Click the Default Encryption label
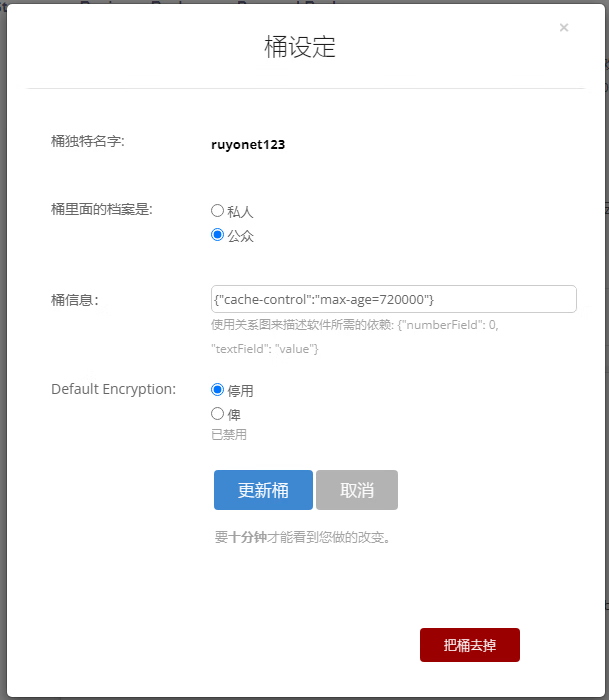Screen dimensions: 609x700 point(113,389)
